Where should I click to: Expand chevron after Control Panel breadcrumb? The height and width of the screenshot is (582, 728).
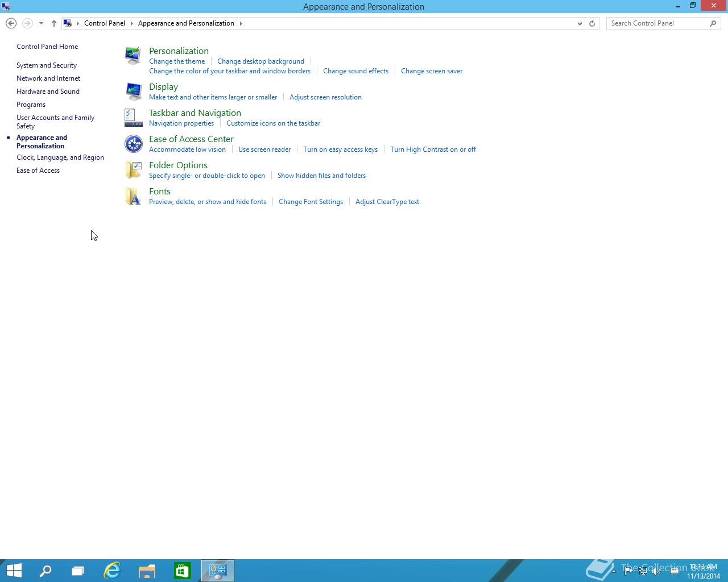[131, 23]
